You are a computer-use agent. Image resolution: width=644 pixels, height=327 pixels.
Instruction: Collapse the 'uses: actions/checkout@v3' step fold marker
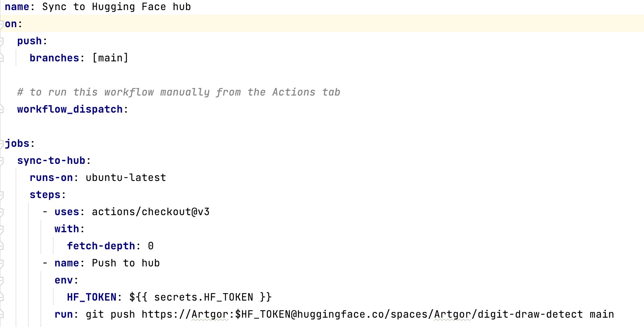pos(2,212)
